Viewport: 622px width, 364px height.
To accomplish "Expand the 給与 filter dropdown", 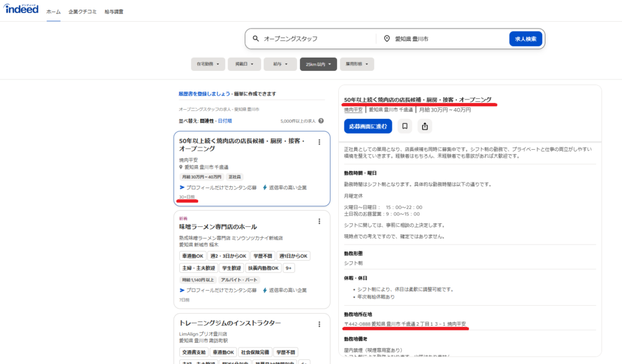I will click(x=280, y=64).
